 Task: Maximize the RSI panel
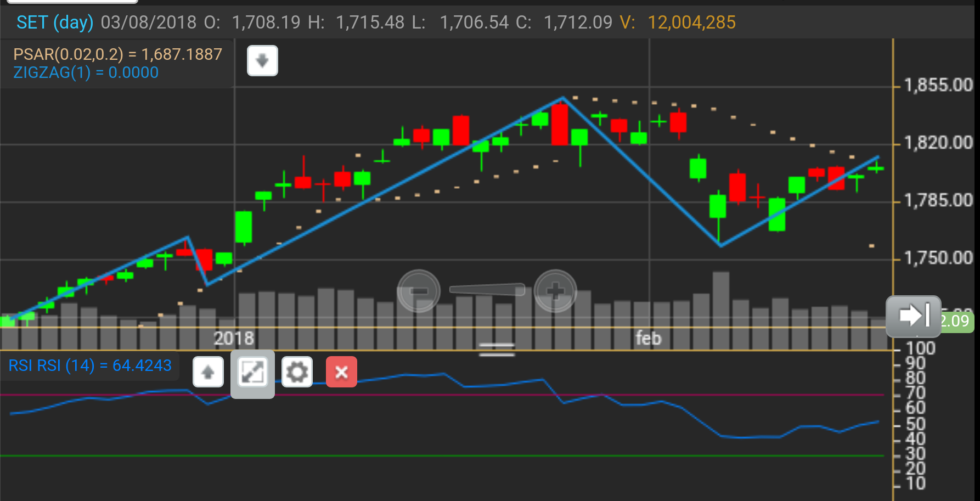tap(252, 373)
